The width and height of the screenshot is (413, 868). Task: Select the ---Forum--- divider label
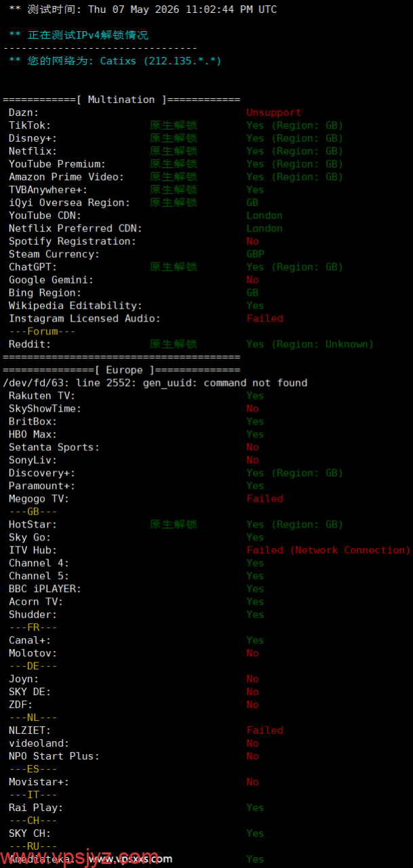[42, 332]
